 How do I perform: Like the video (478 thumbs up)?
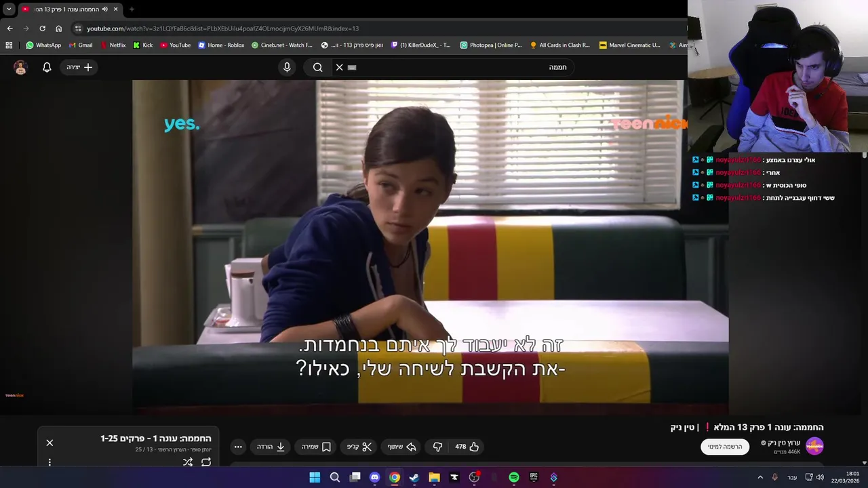coord(467,447)
